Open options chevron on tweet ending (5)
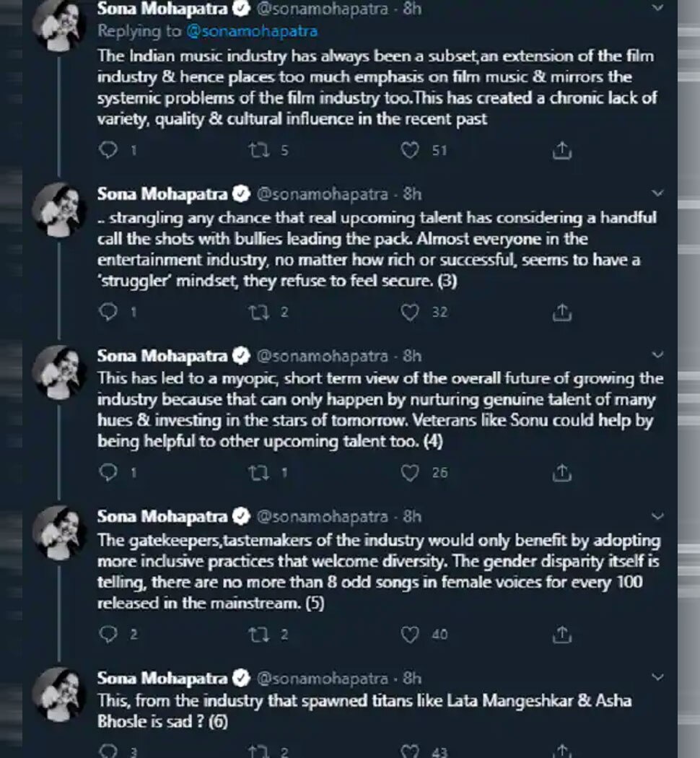Screen dimensions: 700x758 point(657,516)
